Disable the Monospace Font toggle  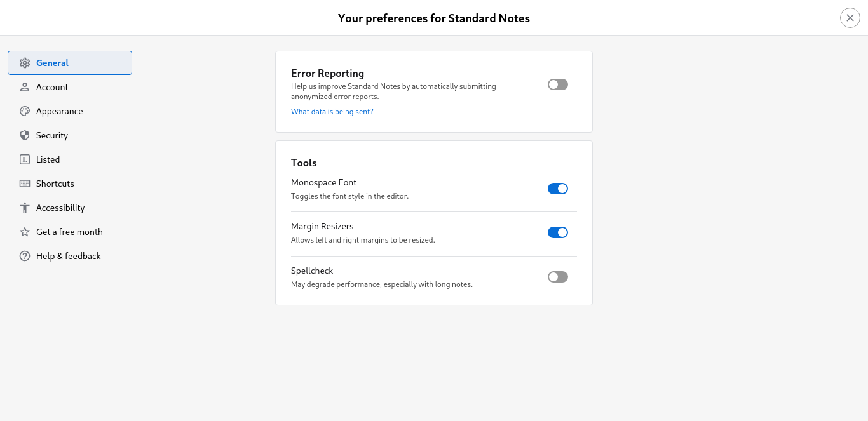tap(557, 189)
